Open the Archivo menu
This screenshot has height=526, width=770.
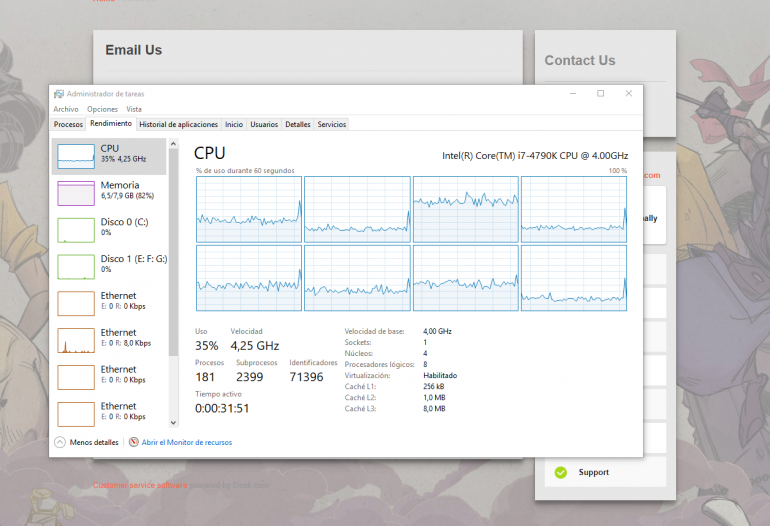pyautogui.click(x=66, y=109)
